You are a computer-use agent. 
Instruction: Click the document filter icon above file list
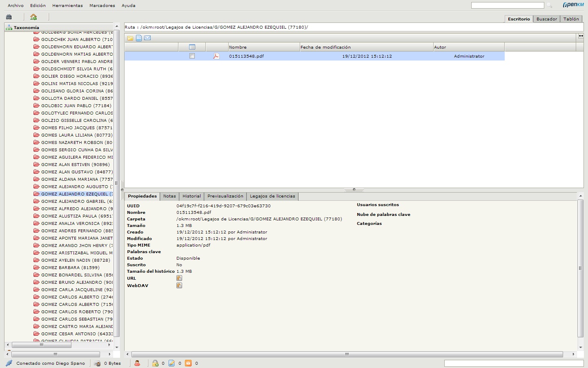point(139,38)
